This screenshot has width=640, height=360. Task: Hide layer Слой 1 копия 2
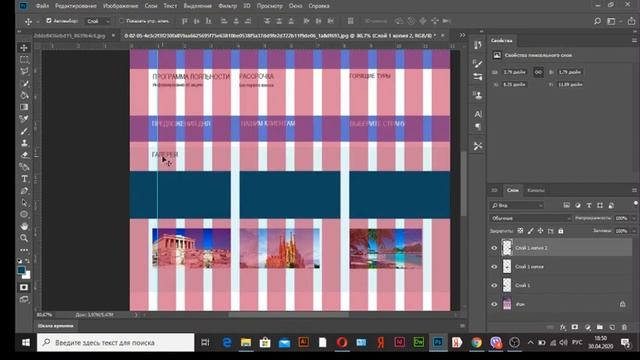[494, 248]
